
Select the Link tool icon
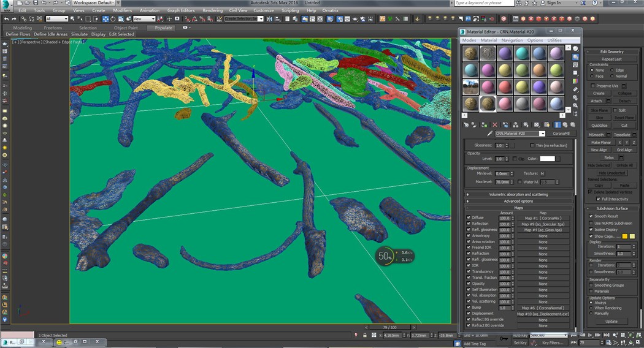(24, 19)
